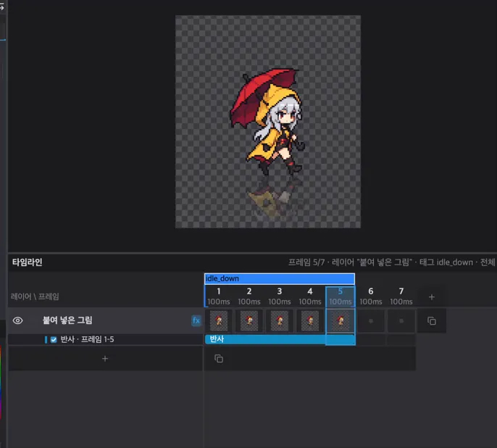Open frame 2 cel thumbnail
The image size is (497, 448).
click(x=249, y=321)
